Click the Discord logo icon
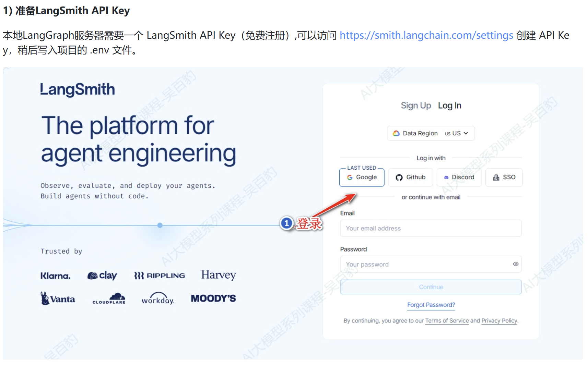 (x=446, y=178)
